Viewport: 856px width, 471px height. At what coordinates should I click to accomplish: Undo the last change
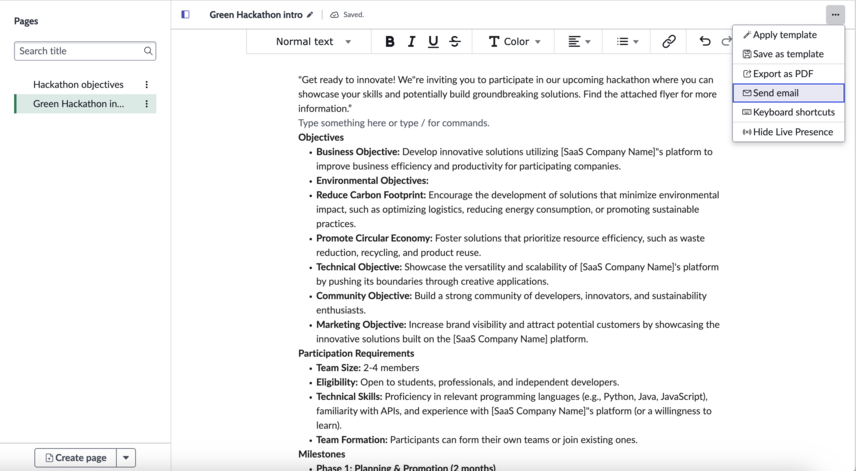coord(705,41)
